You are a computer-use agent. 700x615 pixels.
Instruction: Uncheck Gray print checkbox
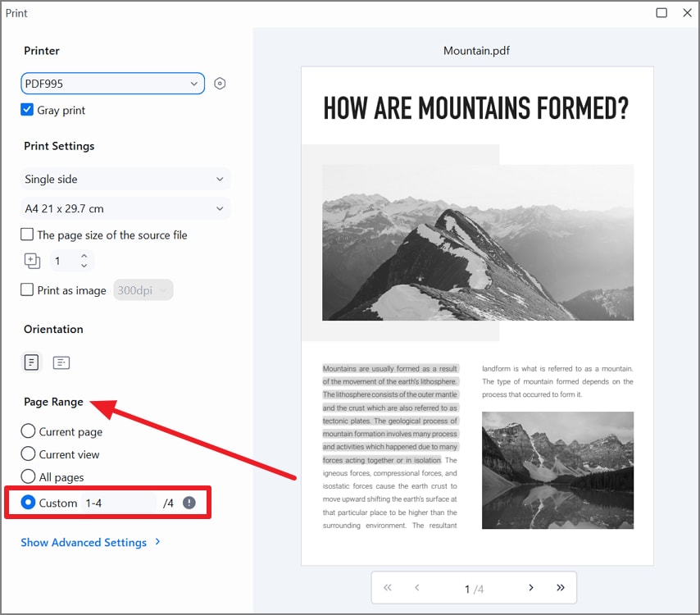point(27,109)
